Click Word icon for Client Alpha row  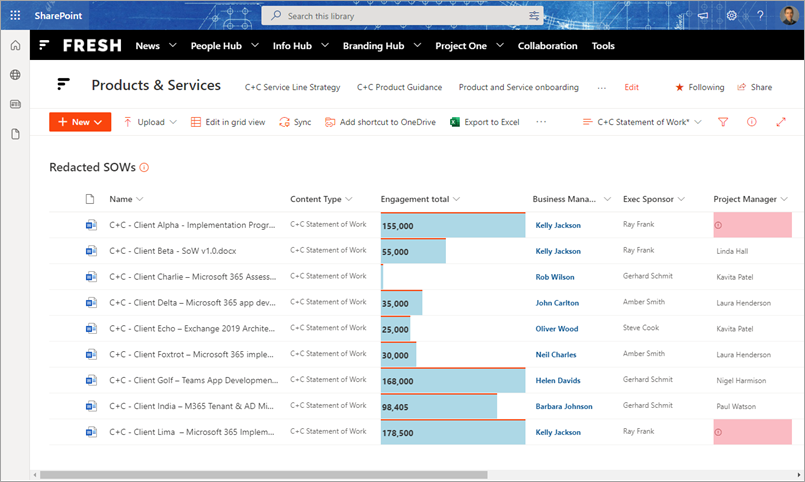point(91,225)
